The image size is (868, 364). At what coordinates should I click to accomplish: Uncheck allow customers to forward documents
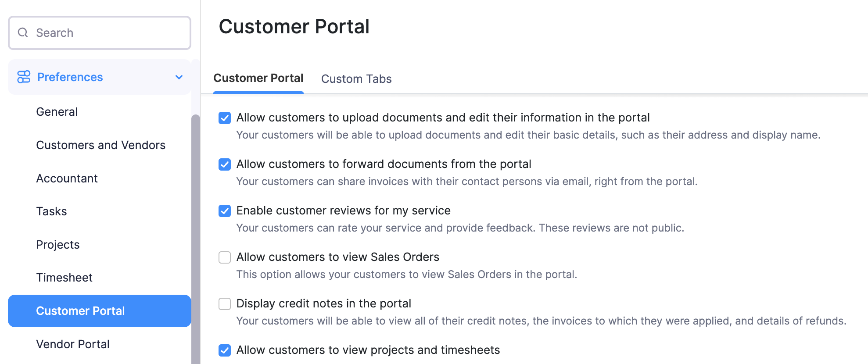225,164
